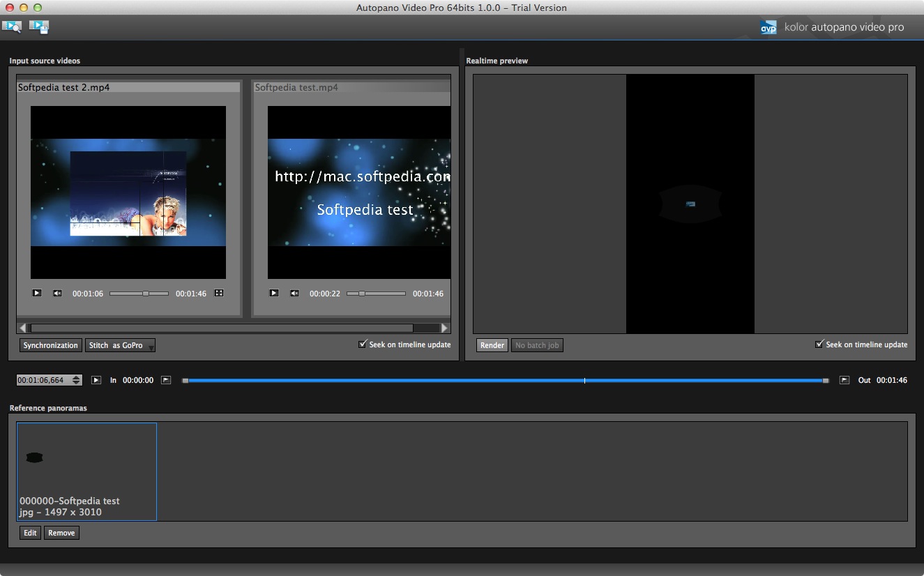Click the Out time value "00:01:46"

(892, 380)
